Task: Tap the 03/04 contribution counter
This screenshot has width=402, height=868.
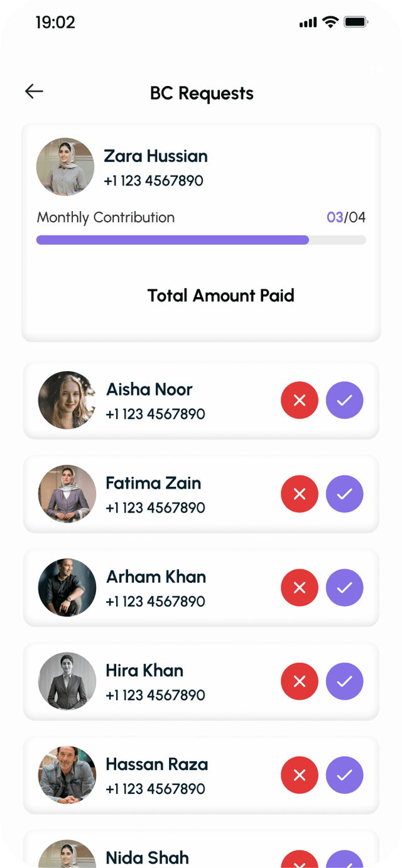Action: [x=346, y=217]
